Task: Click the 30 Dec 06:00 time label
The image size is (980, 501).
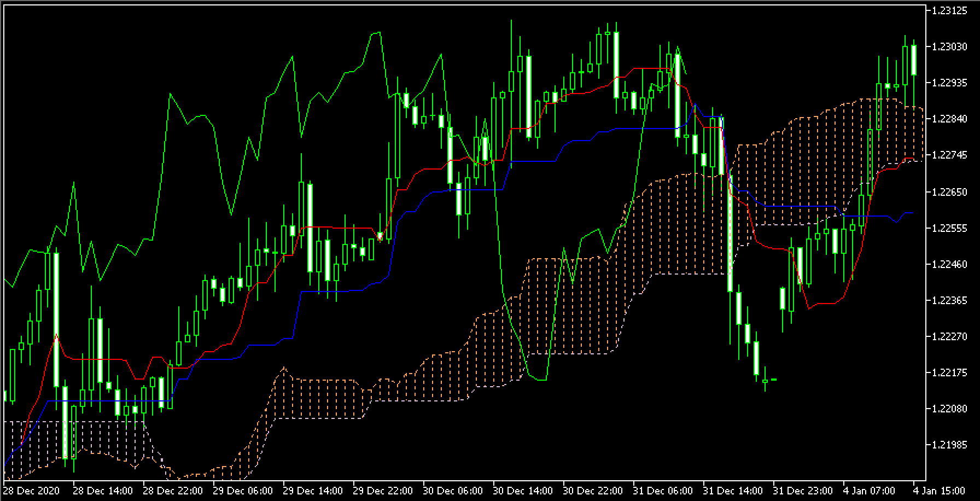Action: [452, 490]
